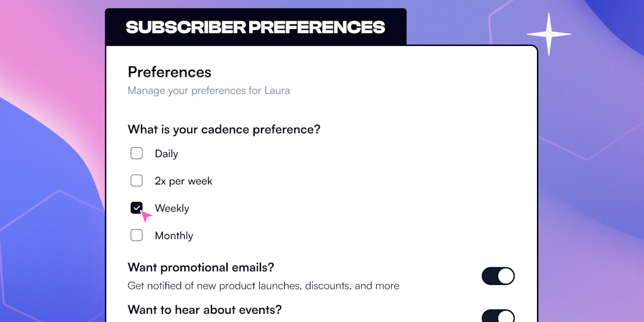Select the Daily option label
Viewport: 644px width, 322px height.
[x=167, y=153]
